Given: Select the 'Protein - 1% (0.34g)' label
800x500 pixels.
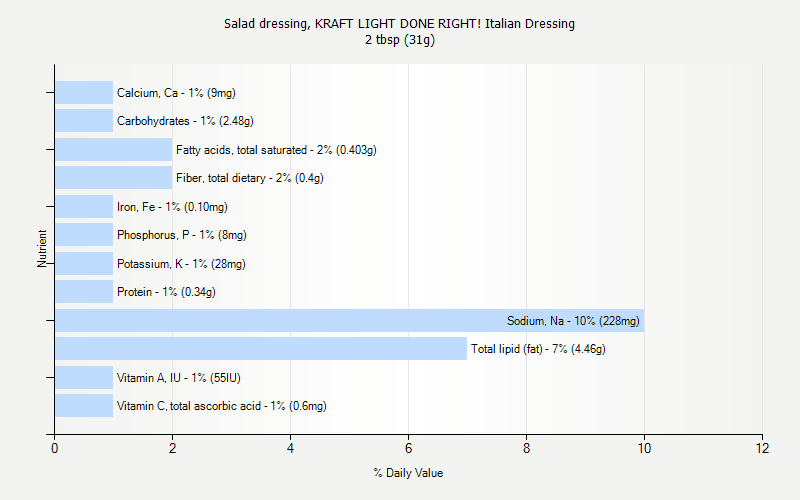Looking at the screenshot, I should [166, 292].
